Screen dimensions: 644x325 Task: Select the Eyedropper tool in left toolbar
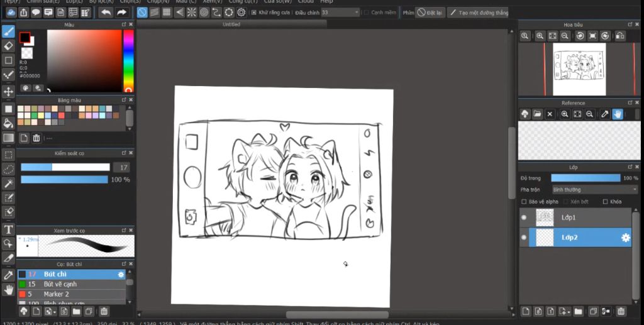click(x=8, y=275)
